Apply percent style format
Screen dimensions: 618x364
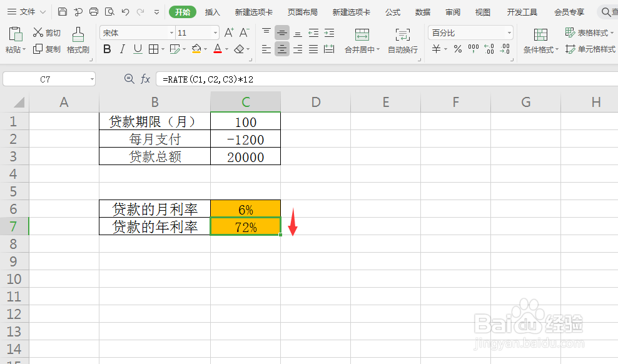pos(458,49)
